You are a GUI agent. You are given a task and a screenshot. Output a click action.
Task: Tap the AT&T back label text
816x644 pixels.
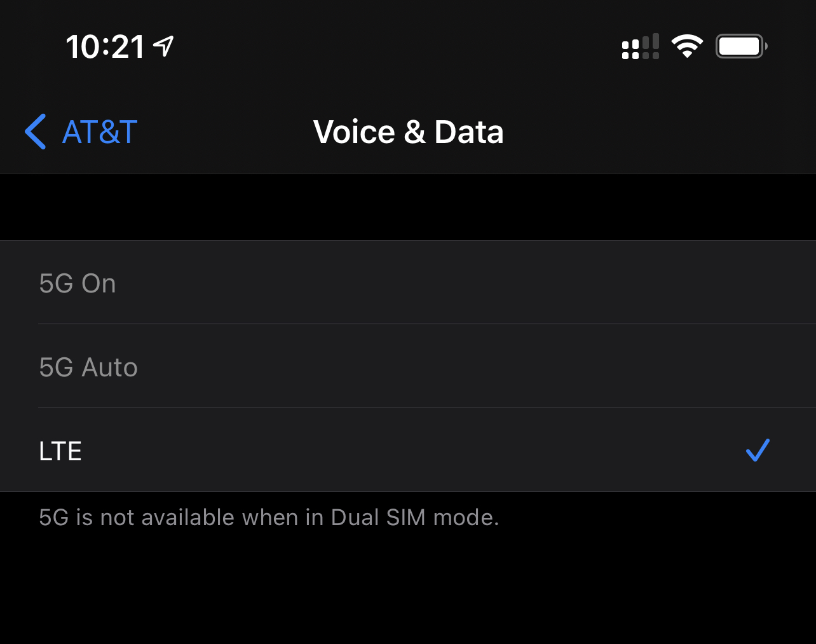click(100, 132)
